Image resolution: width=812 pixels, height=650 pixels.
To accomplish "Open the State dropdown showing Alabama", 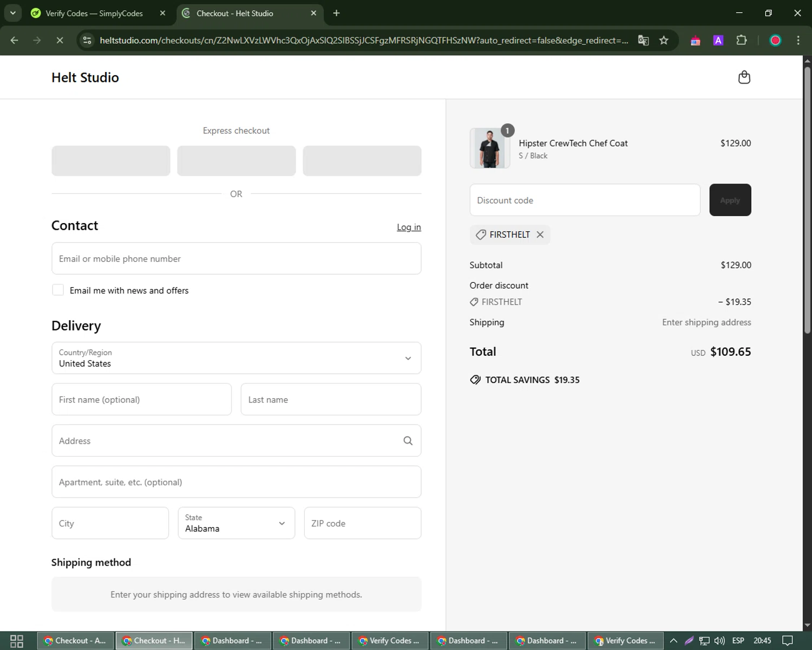I will (237, 523).
